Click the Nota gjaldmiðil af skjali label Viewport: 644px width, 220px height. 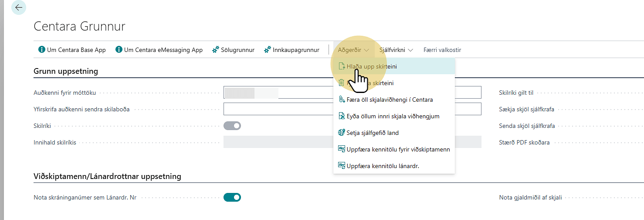coord(531,197)
